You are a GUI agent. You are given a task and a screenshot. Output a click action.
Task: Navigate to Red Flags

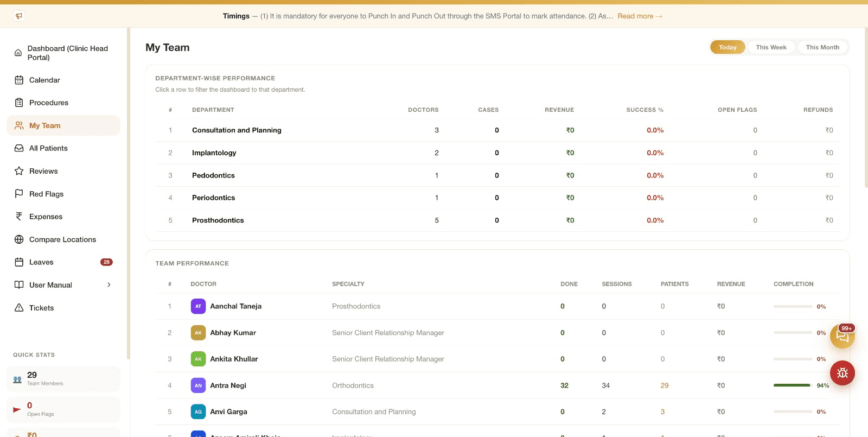point(63,194)
